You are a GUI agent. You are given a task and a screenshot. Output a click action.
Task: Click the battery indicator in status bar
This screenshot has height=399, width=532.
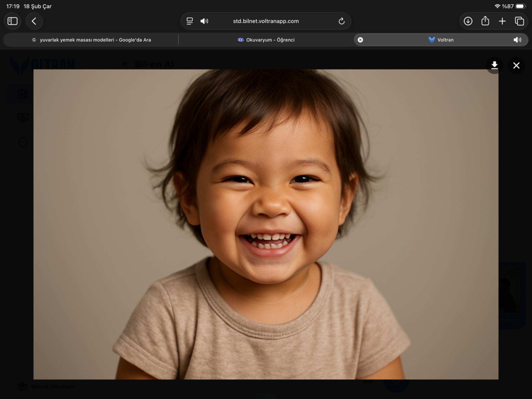tap(520, 6)
